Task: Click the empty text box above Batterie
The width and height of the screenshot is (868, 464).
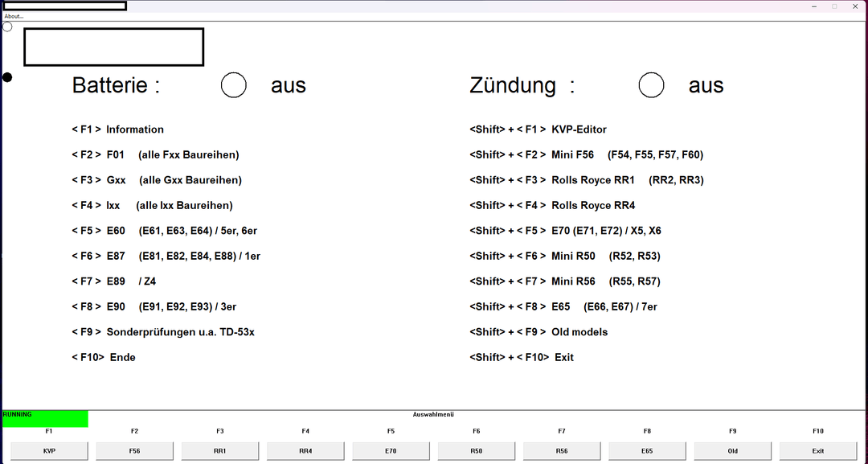Action: (113, 47)
